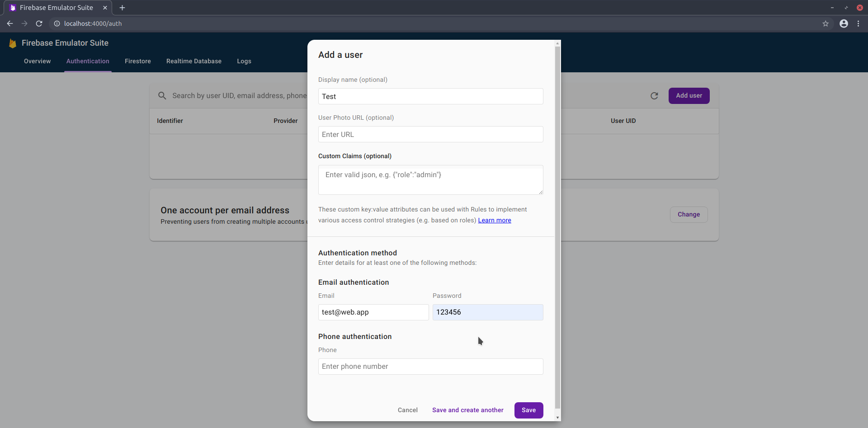Open the Learn more link

(x=495, y=220)
